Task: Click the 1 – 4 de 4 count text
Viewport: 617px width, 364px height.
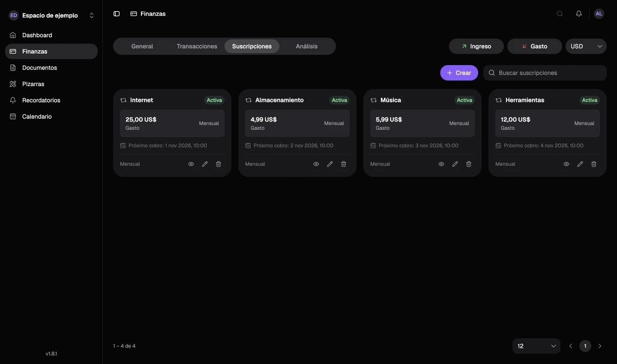Action: [124, 346]
